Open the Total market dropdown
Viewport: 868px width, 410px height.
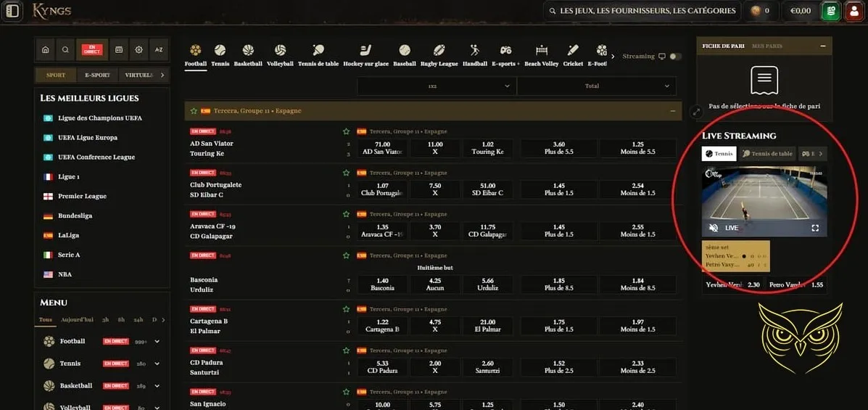coord(596,86)
